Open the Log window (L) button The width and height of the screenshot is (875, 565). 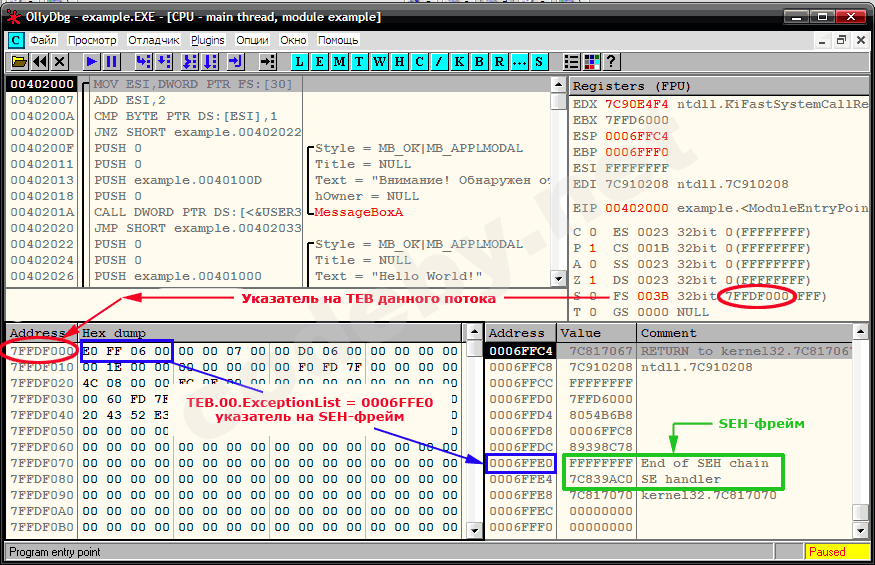300,62
